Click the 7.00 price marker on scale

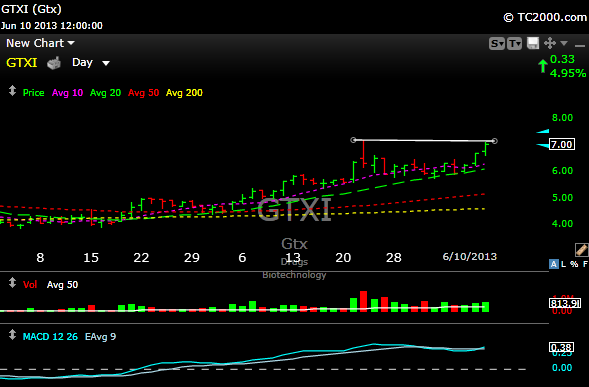point(562,145)
